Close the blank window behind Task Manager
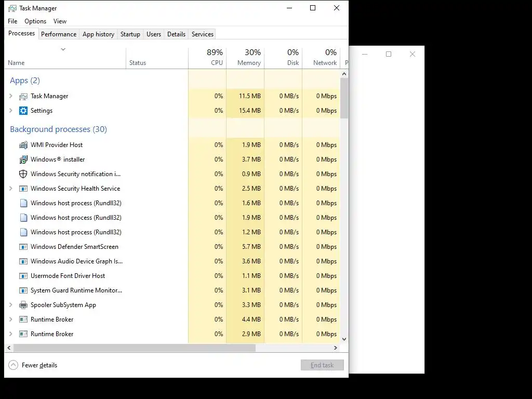Image resolution: width=532 pixels, height=399 pixels. pyautogui.click(x=412, y=54)
